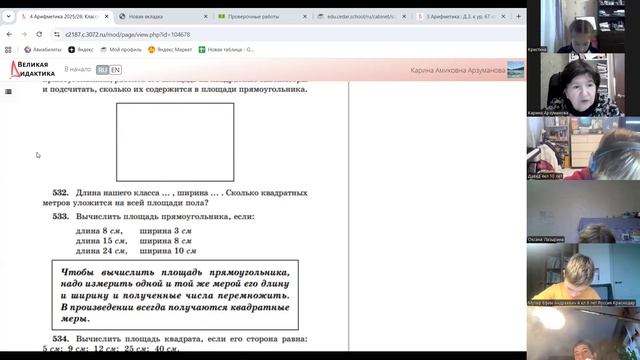The height and width of the screenshot is (360, 640).
Task: Open a new browser tab with plus
Action: pyautogui.click(x=518, y=16)
